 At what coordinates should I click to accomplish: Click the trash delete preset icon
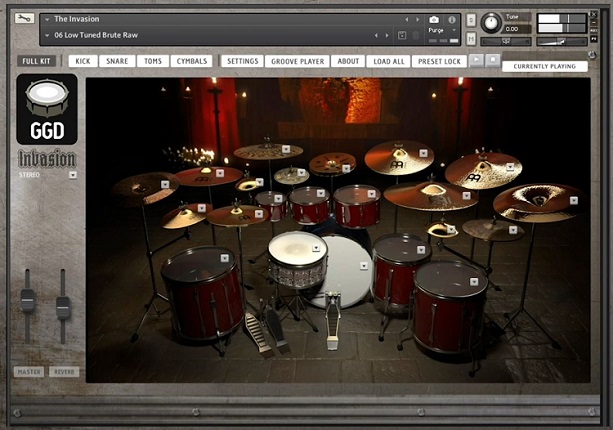[x=416, y=35]
